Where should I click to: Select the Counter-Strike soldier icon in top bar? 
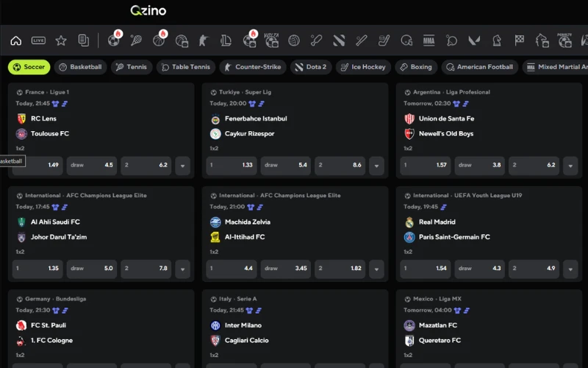click(x=204, y=40)
